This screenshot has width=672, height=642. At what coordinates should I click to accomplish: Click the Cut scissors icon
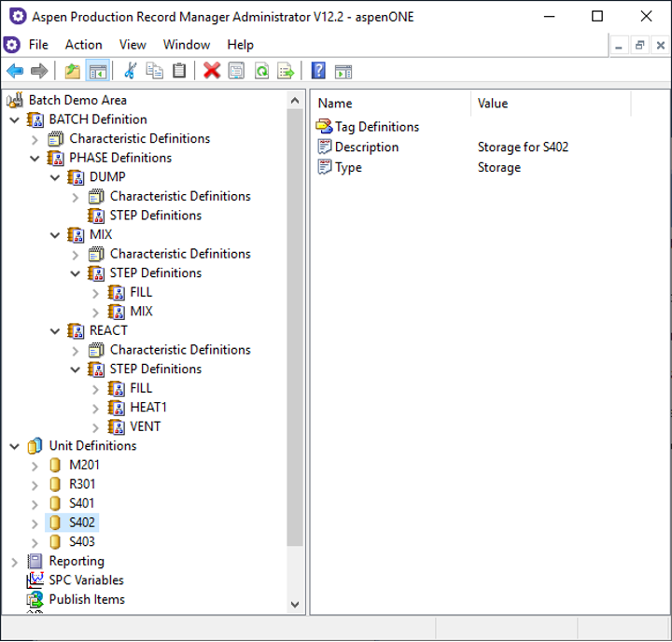click(130, 71)
